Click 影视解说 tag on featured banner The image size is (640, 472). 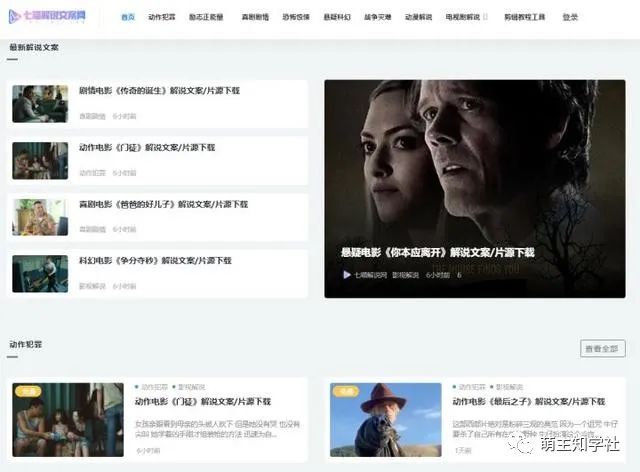pyautogui.click(x=405, y=275)
